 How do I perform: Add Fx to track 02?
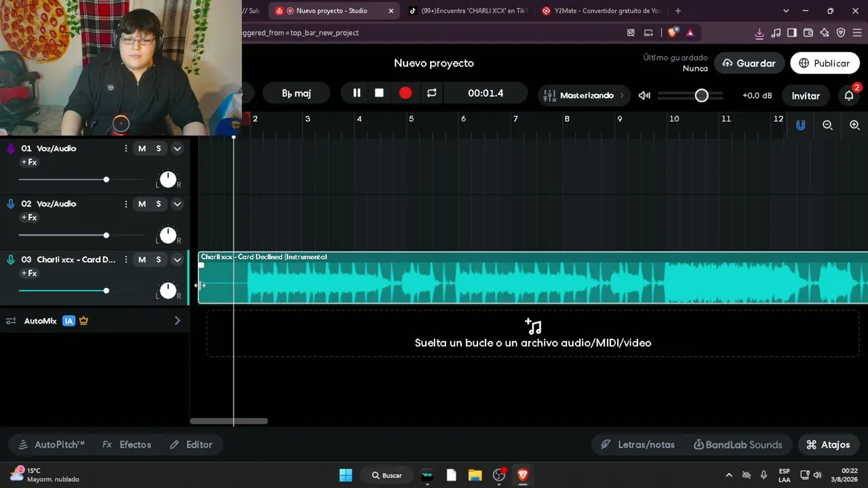[x=29, y=218]
